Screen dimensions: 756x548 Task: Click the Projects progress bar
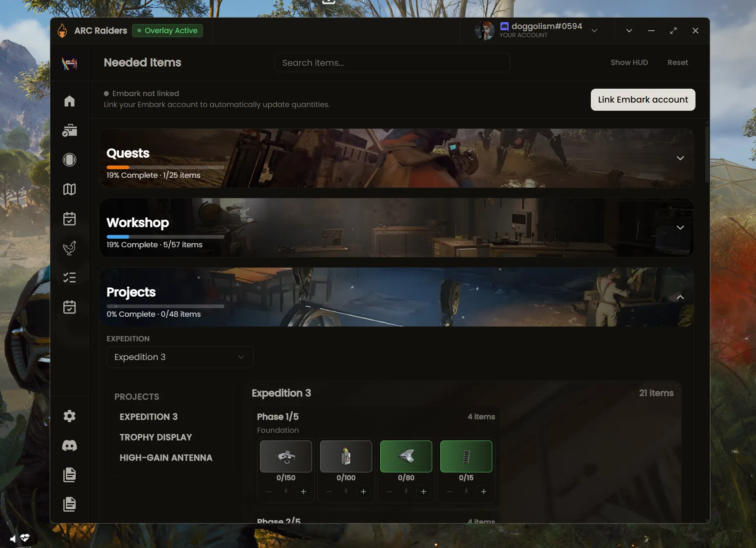tap(165, 306)
